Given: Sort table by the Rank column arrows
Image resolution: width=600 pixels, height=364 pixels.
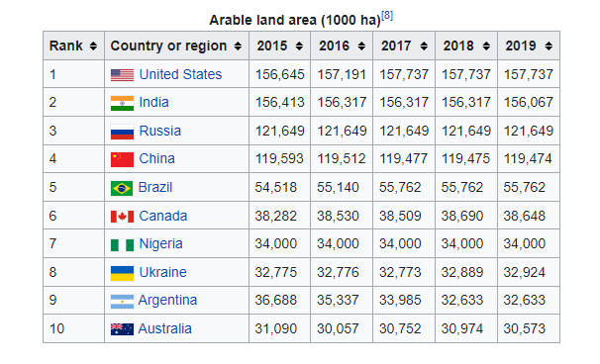Looking at the screenshot, I should click(x=93, y=46).
